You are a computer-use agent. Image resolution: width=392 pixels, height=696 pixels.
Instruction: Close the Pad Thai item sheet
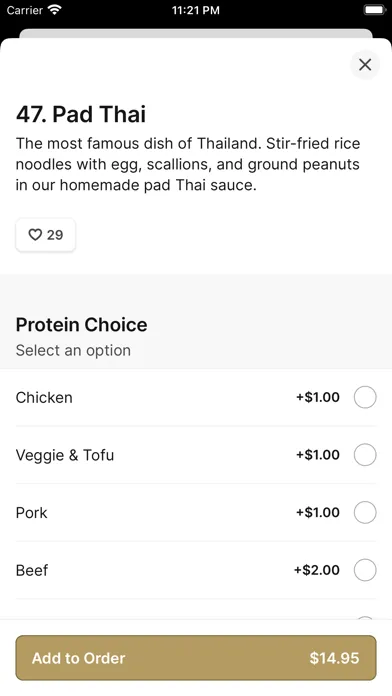pyautogui.click(x=365, y=65)
